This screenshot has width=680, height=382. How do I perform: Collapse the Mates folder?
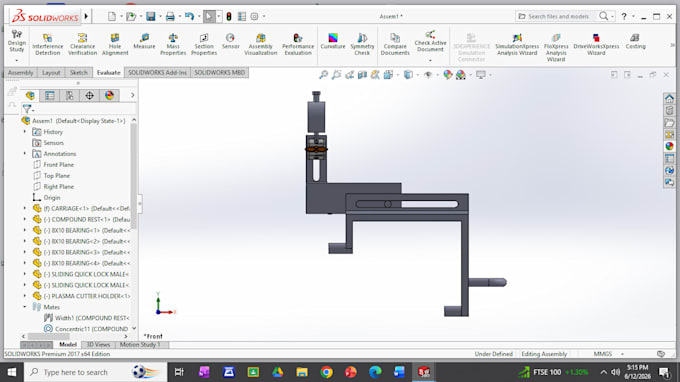click(25, 307)
